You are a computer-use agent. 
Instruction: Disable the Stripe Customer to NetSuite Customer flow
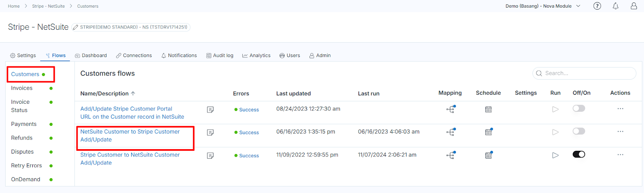[578, 154]
